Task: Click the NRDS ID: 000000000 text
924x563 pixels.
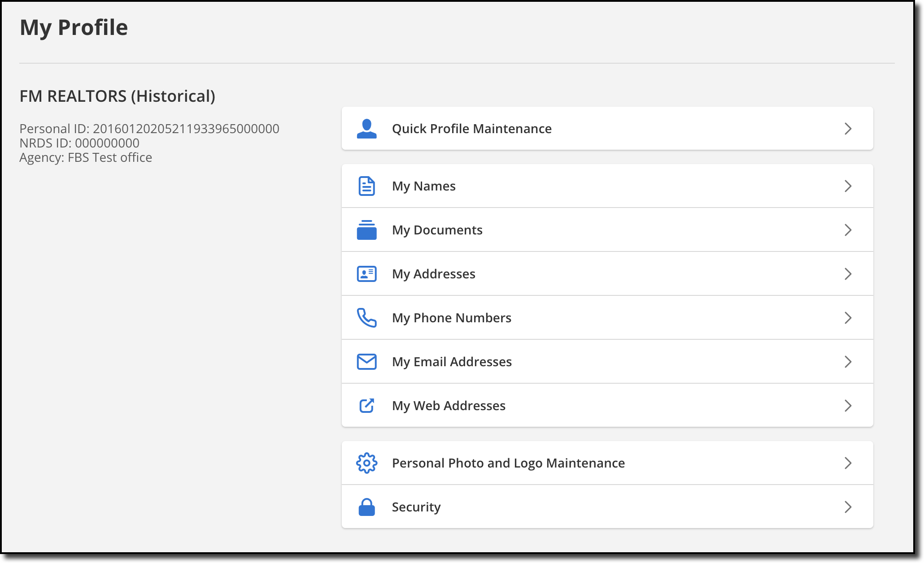Action: click(x=79, y=143)
